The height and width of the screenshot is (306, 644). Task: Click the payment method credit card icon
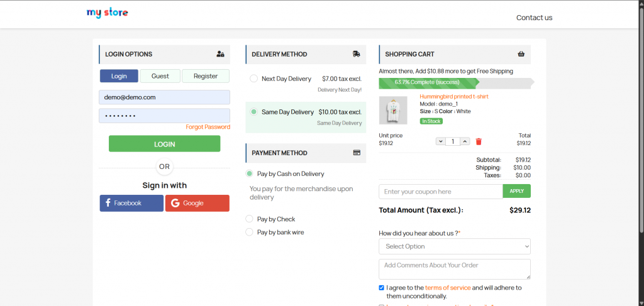click(x=357, y=153)
